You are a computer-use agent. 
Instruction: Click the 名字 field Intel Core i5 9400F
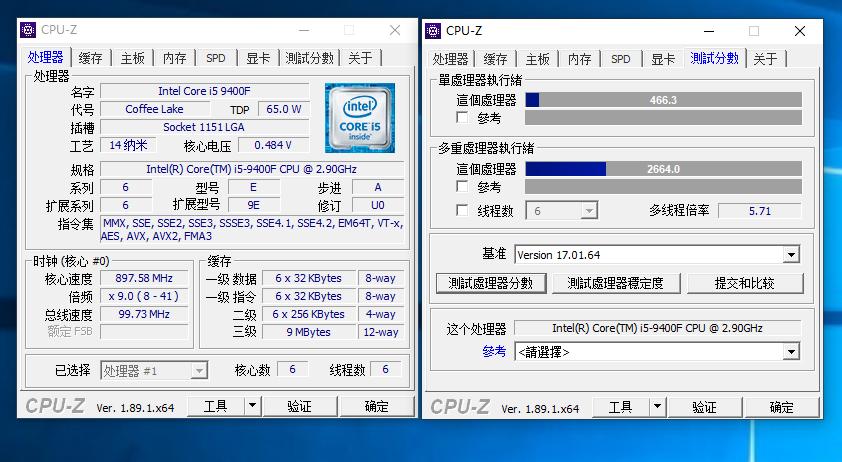point(205,91)
